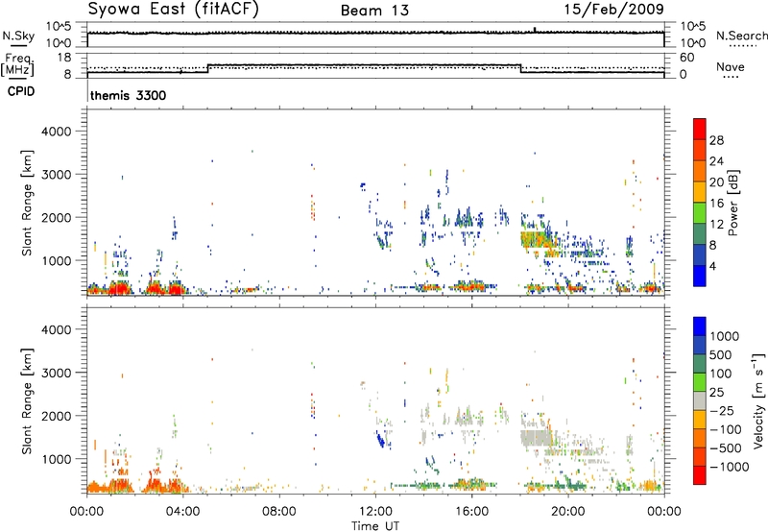Pick the bottom red segment of the Velocity colorbar
Screen dimensions: 768x532
click(x=700, y=475)
